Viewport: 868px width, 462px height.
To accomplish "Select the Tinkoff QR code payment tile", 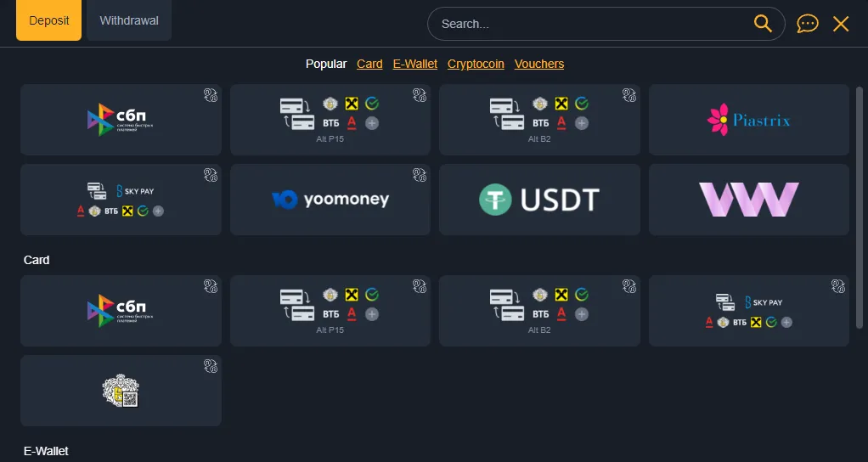I will tap(121, 391).
